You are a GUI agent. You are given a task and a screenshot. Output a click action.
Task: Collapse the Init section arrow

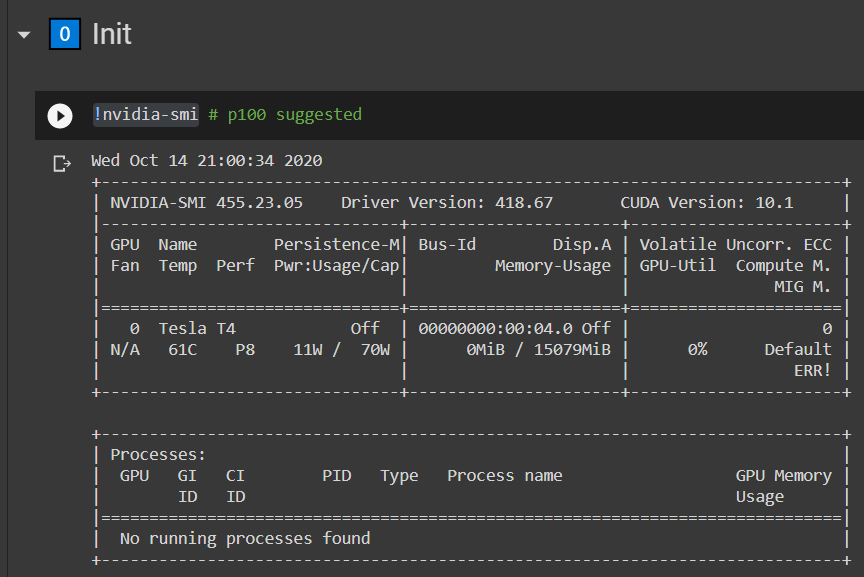pos(22,35)
